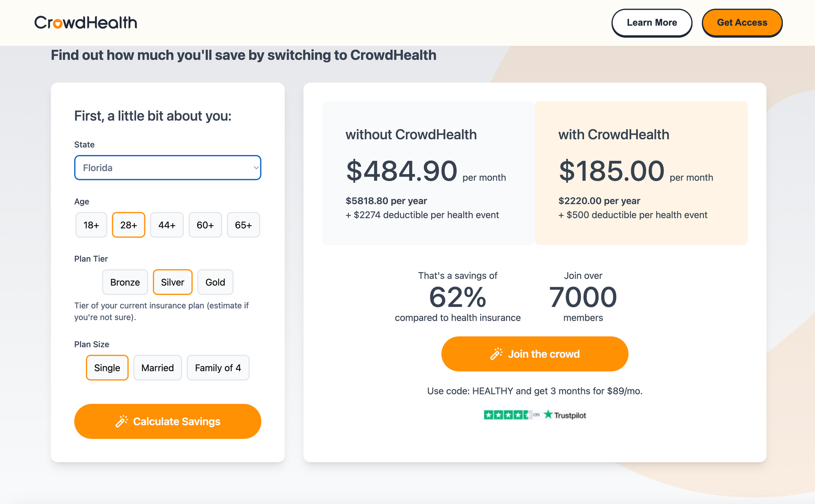This screenshot has width=815, height=504.
Task: Open the State dropdown showing Florida
Action: (167, 167)
